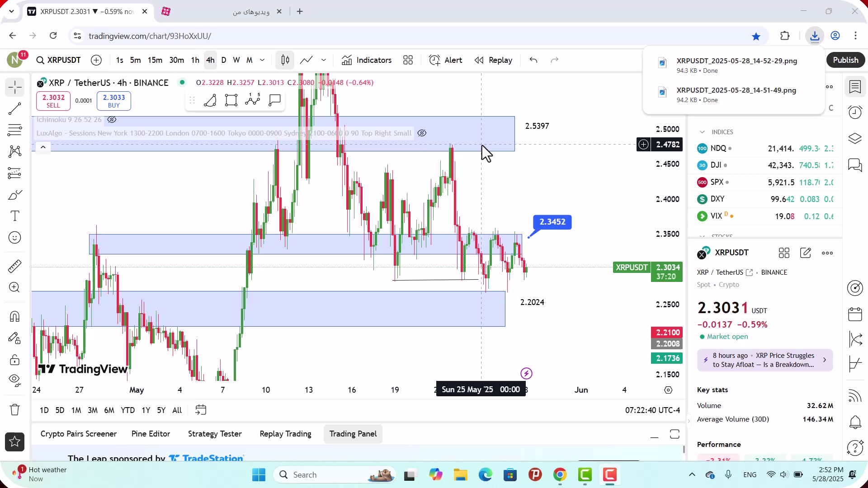868x488 pixels.
Task: Toggle magnet mode for drawings
Action: pyautogui.click(x=15, y=316)
